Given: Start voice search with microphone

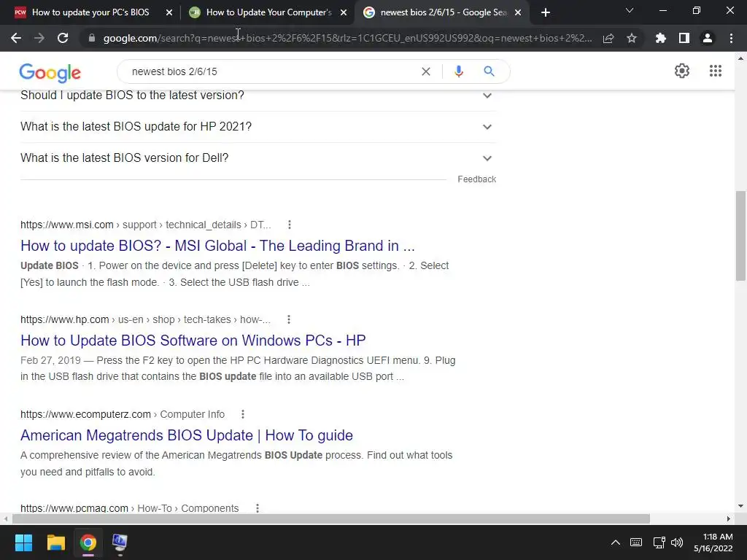Looking at the screenshot, I should (x=459, y=71).
